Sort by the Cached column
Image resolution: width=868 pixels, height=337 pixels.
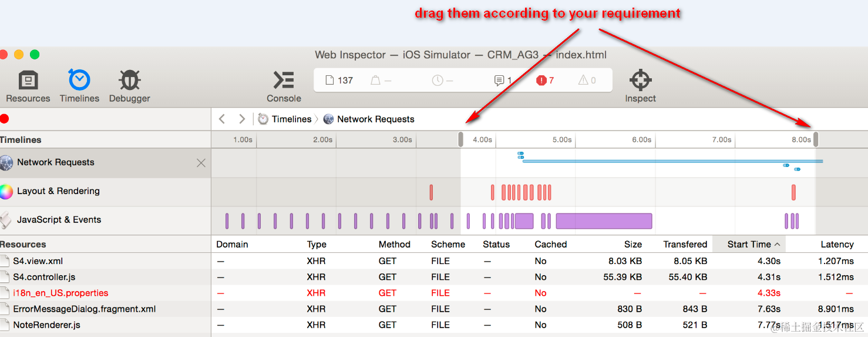(x=551, y=244)
